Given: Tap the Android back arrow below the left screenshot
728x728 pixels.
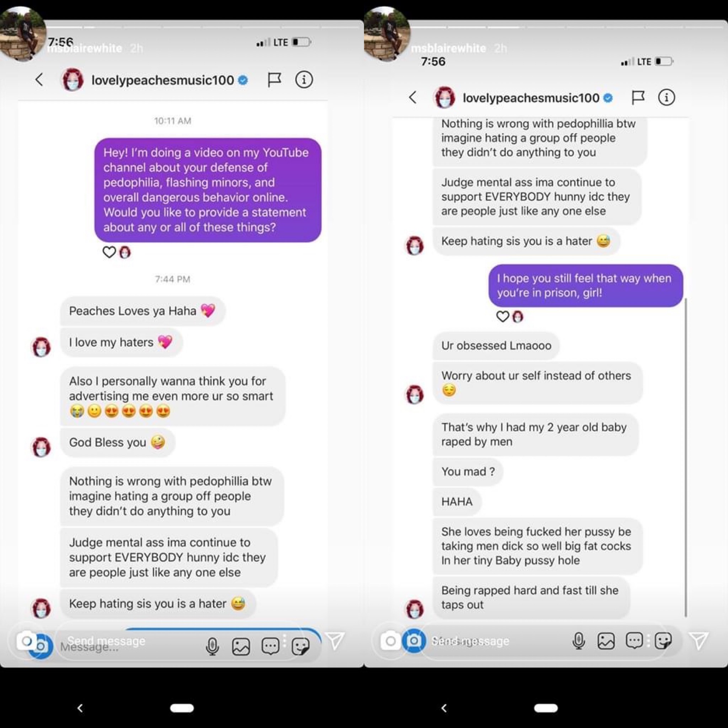Looking at the screenshot, I should click(80, 708).
